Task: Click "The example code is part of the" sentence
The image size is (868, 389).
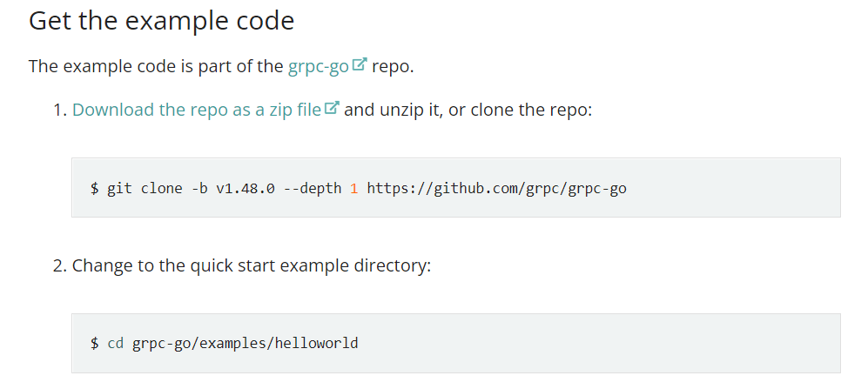Action: [156, 66]
